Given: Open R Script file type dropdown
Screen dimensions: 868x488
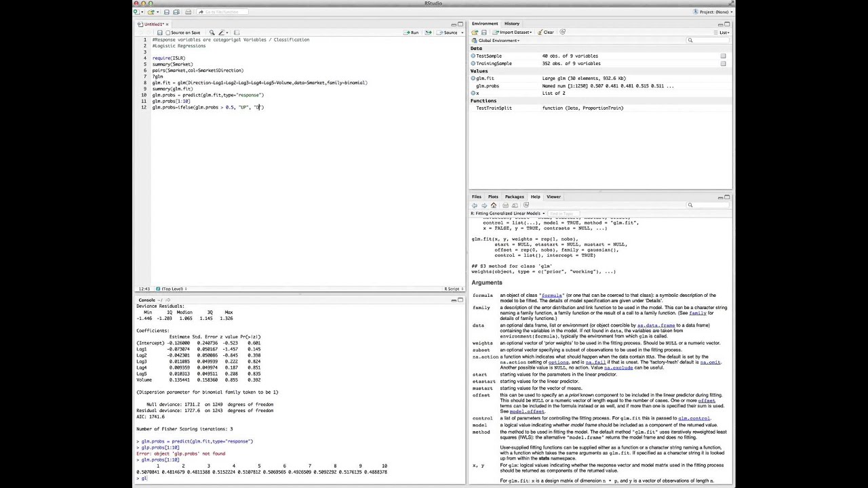Looking at the screenshot, I should coord(453,289).
